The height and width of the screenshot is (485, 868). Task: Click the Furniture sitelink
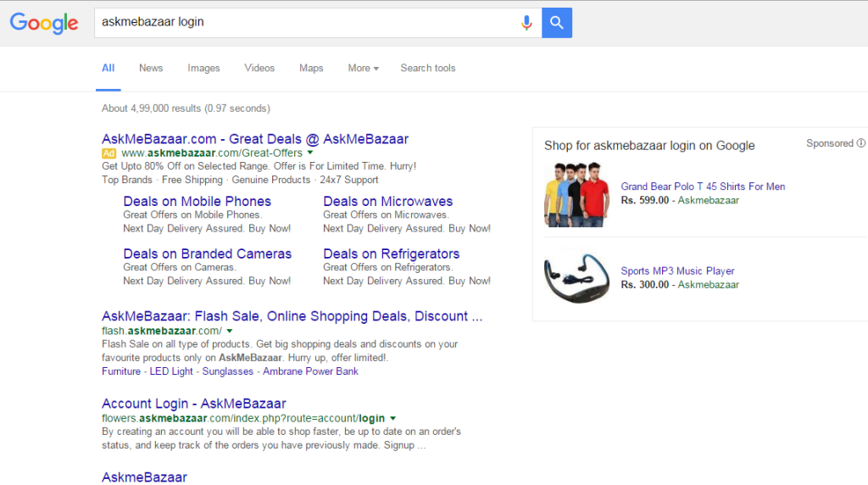pos(121,371)
